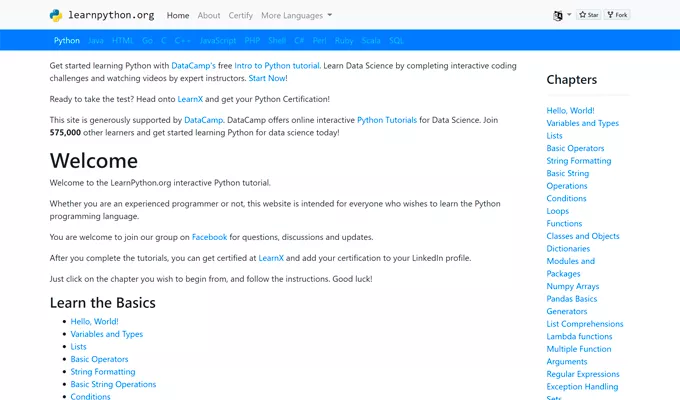This screenshot has width=680, height=400.
Task: Open Basic Operators under Learn the Basics
Action: click(x=99, y=359)
